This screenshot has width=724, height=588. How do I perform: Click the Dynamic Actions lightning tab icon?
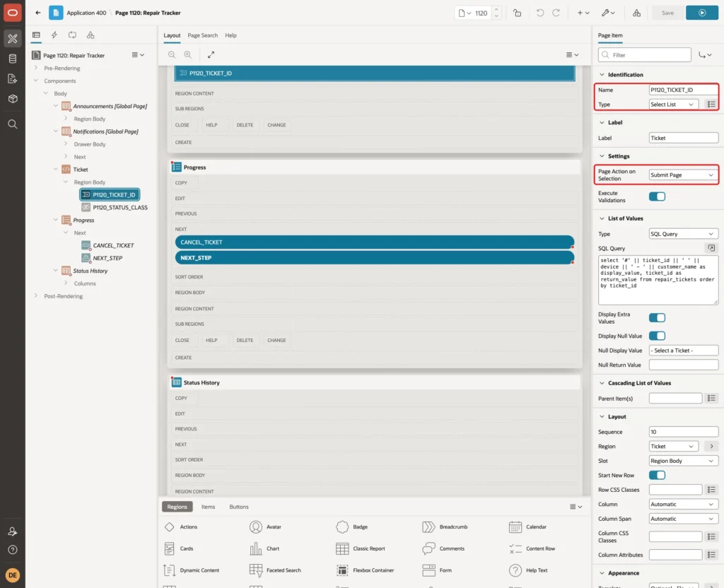54,35
